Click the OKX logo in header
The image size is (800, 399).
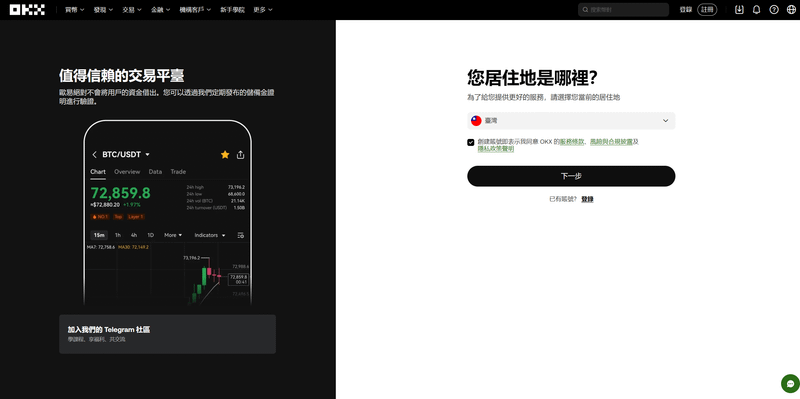(28, 10)
